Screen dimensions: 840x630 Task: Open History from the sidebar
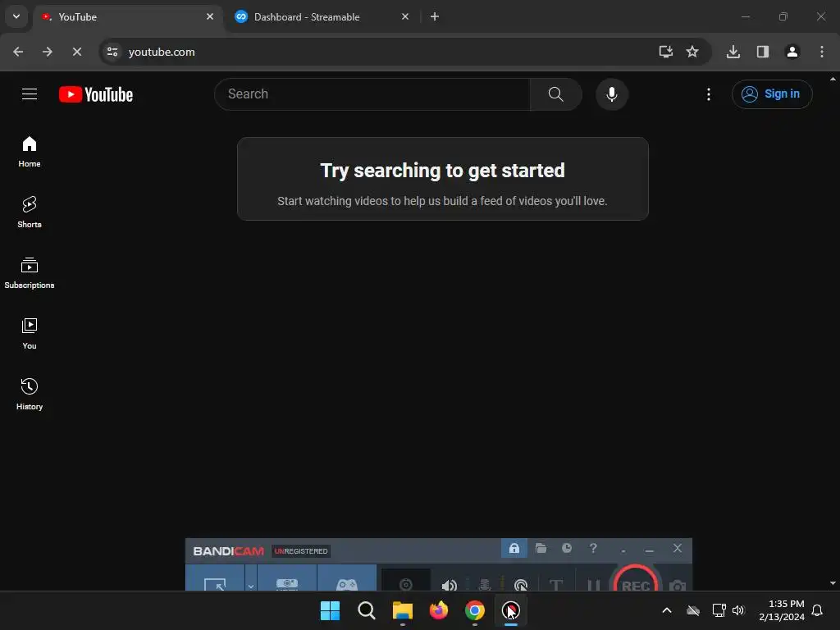(30, 394)
